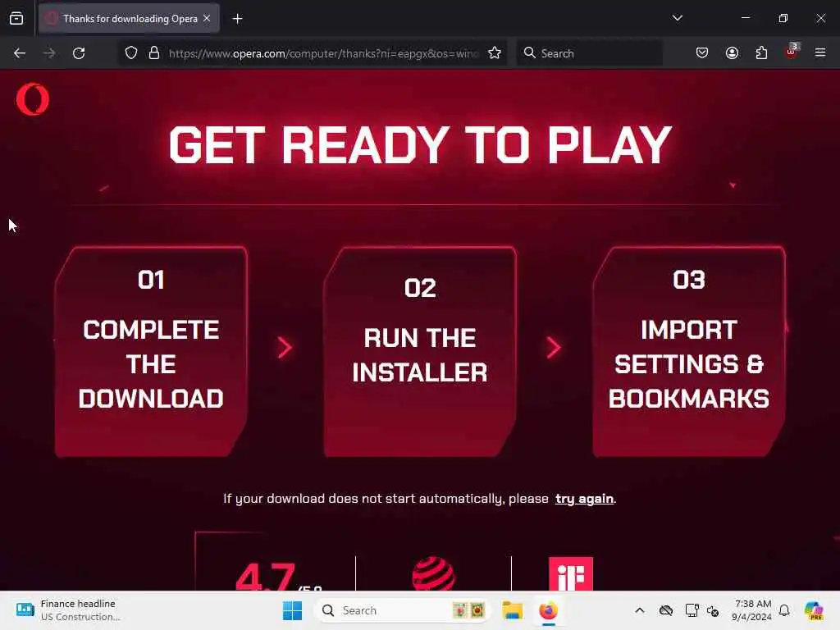840x630 pixels.
Task: Select the Thanks for downloading Opera tab
Action: (129, 18)
